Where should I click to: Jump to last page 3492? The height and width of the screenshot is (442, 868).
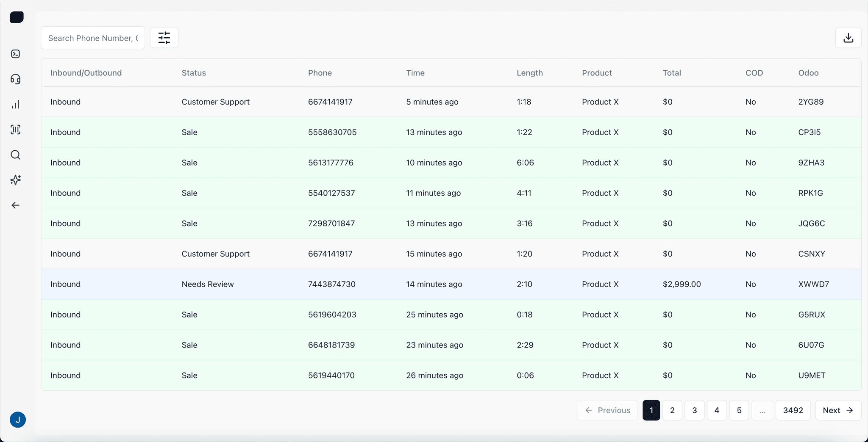click(793, 410)
